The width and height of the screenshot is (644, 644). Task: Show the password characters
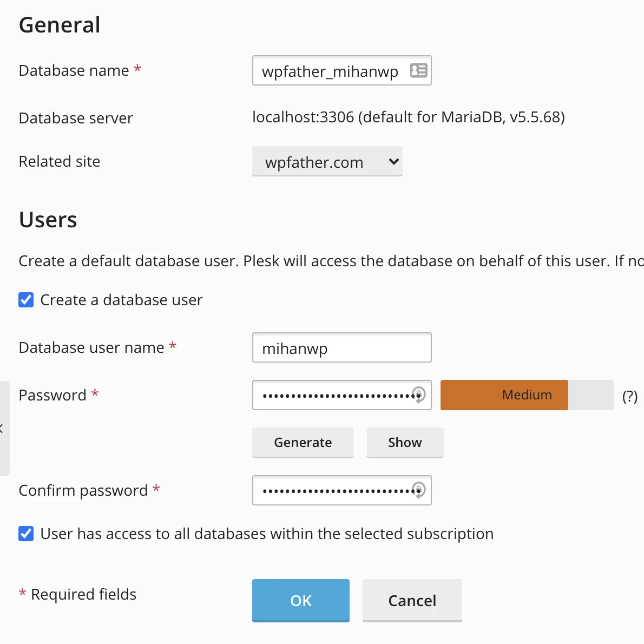[405, 442]
